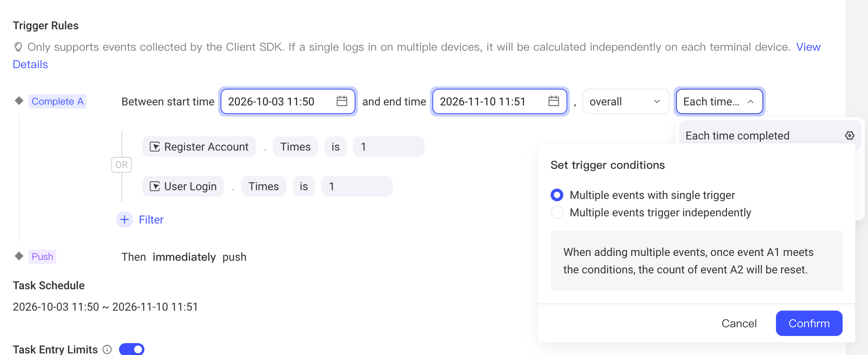Viewport: 868px width, 355px height.
Task: Click the diamond marker beside Push
Action: [19, 256]
